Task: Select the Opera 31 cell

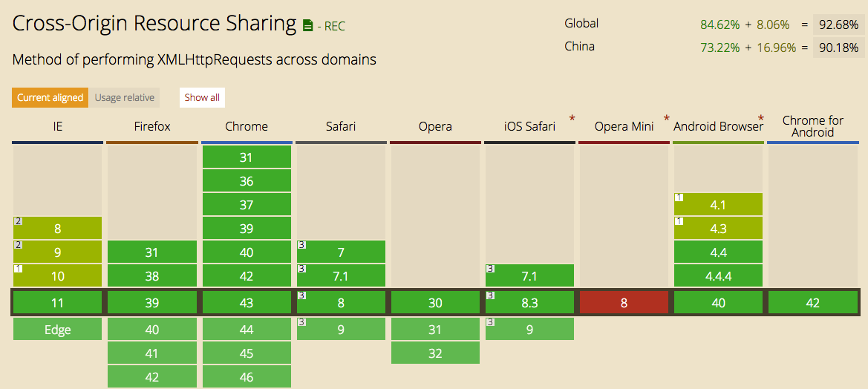Action: (435, 329)
